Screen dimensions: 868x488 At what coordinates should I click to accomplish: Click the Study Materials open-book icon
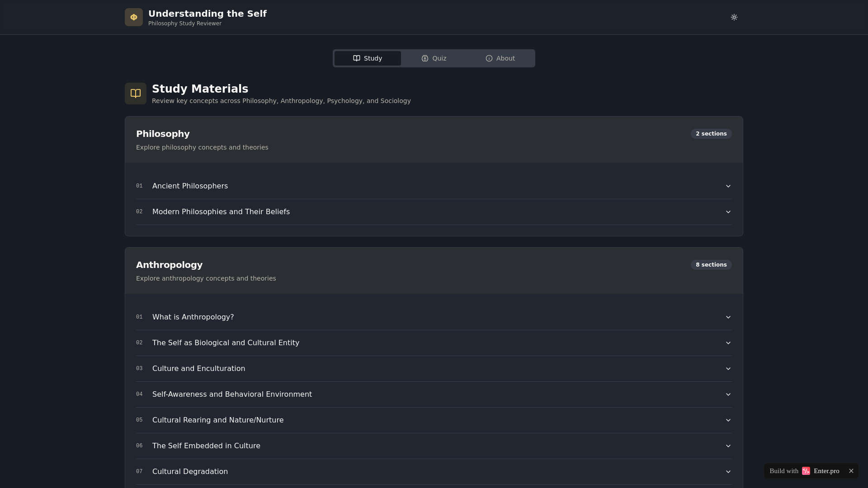point(136,94)
